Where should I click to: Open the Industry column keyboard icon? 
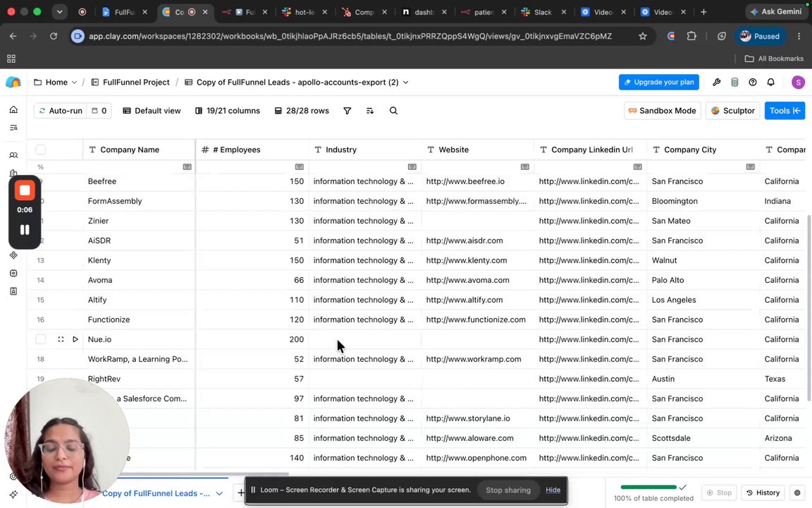click(x=412, y=167)
